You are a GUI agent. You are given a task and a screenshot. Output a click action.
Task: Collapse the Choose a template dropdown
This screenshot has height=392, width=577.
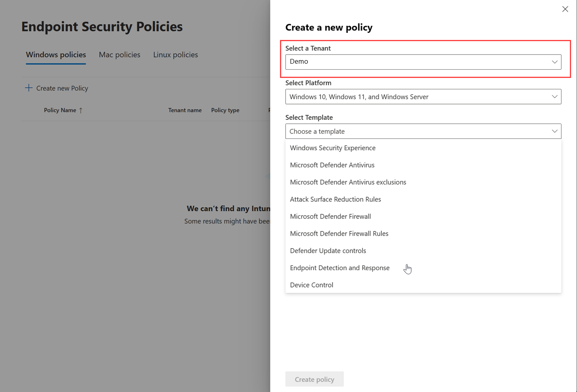coord(423,131)
